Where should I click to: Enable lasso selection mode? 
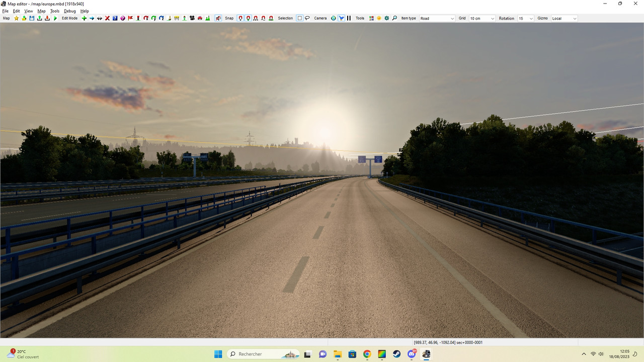tap(307, 18)
